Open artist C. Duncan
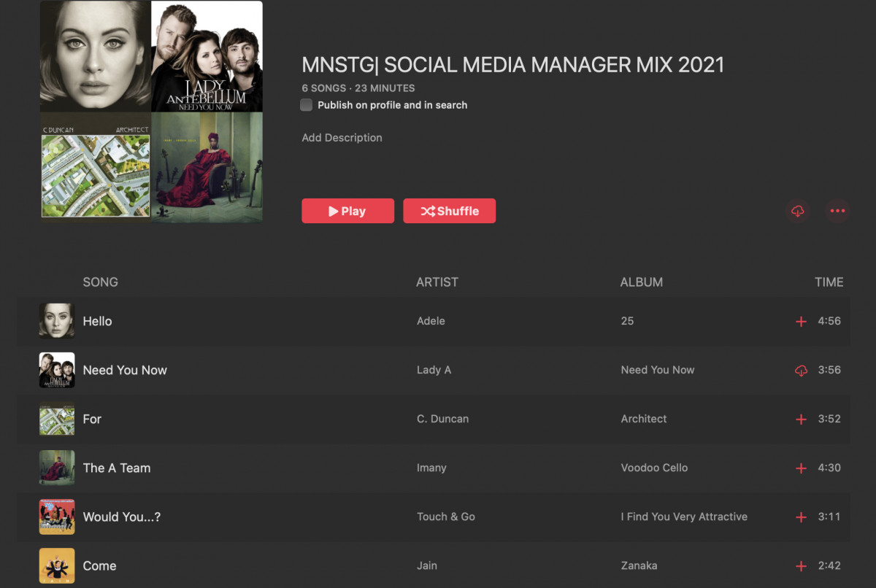 pos(442,419)
